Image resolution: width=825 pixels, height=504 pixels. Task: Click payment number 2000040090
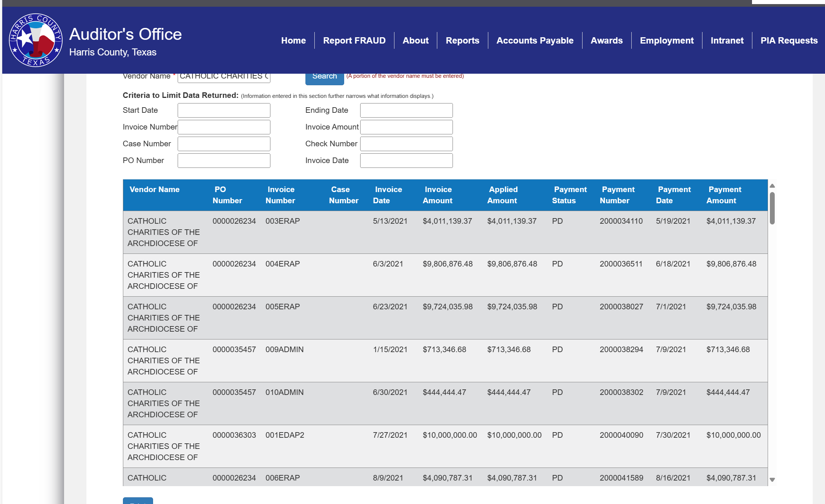[x=621, y=435]
